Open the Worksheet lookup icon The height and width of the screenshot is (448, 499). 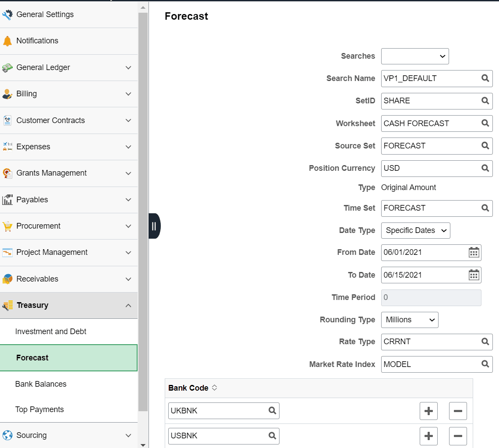485,123
